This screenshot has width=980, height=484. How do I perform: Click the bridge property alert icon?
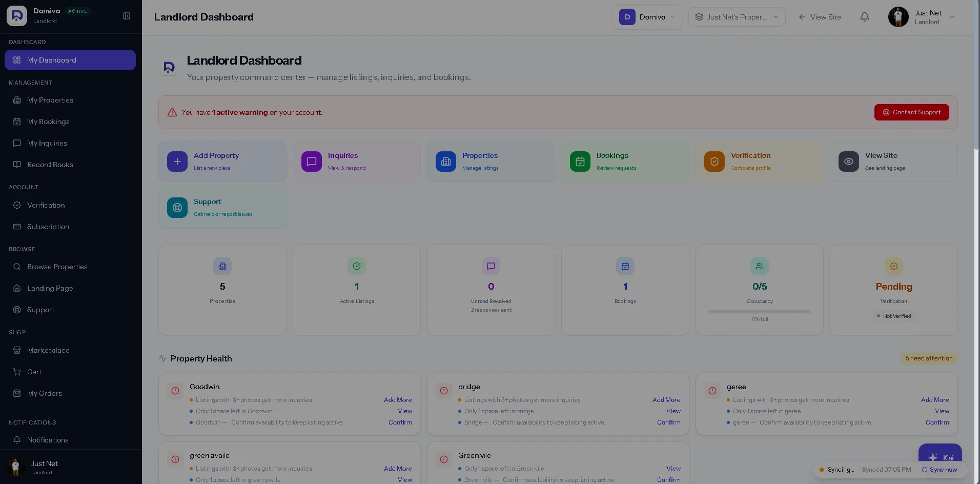coord(444,391)
